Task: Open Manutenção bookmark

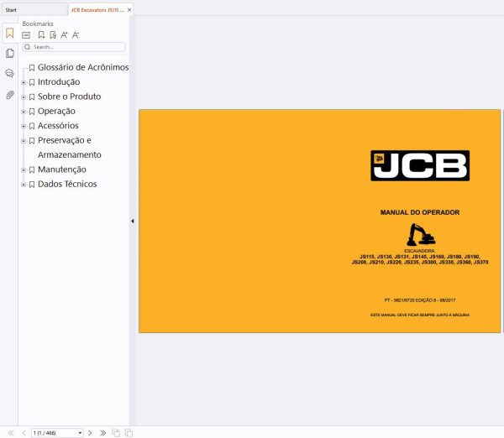Action: pyautogui.click(x=62, y=169)
